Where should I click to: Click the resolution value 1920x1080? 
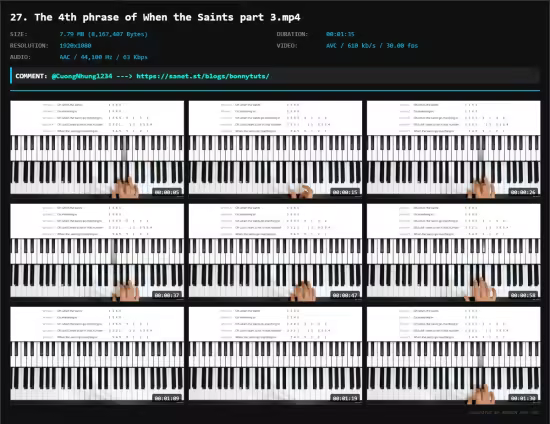click(x=75, y=46)
